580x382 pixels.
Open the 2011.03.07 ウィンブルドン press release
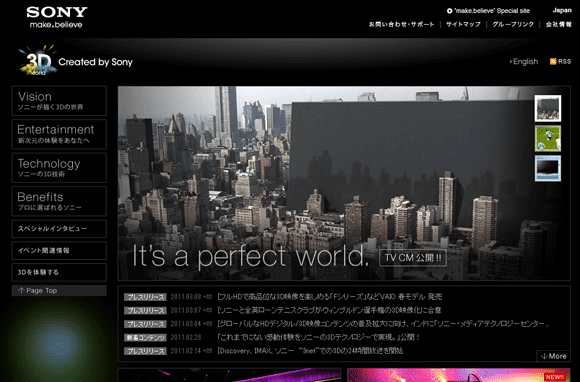[329, 310]
